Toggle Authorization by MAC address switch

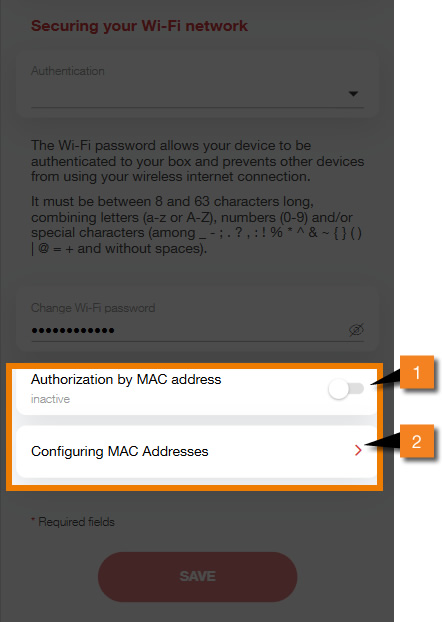(x=346, y=389)
